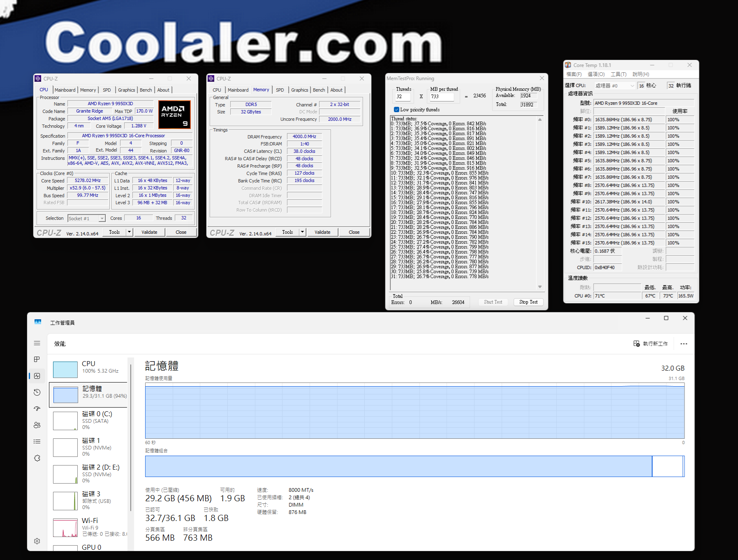
Task: Open Core Temp Options (選項) menu
Action: coord(596,74)
